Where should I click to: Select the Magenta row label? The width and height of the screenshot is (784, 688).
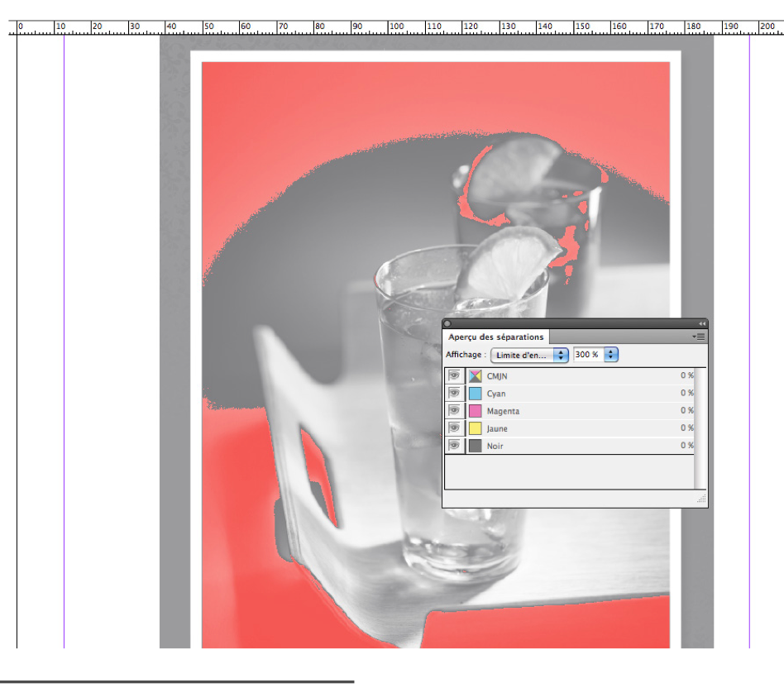[503, 411]
